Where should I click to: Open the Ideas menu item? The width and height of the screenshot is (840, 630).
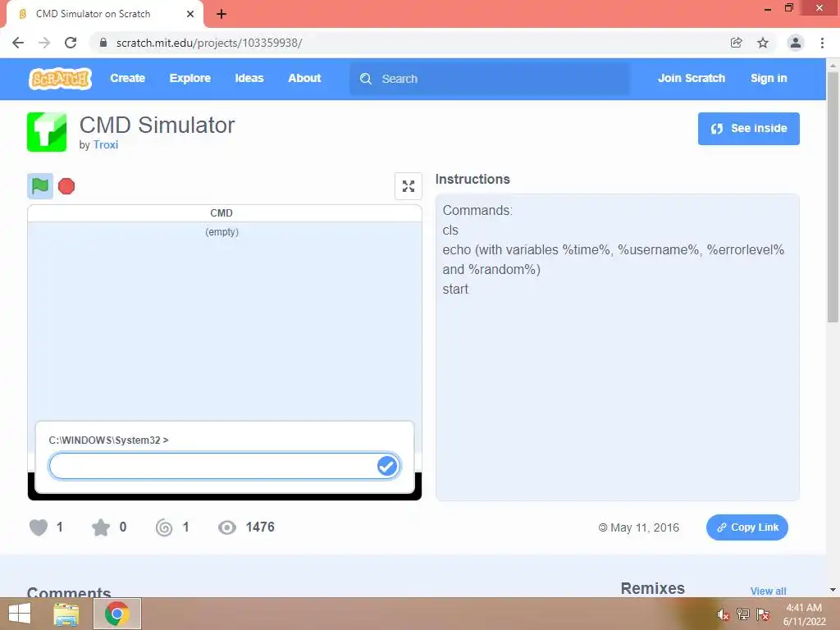pyautogui.click(x=249, y=78)
